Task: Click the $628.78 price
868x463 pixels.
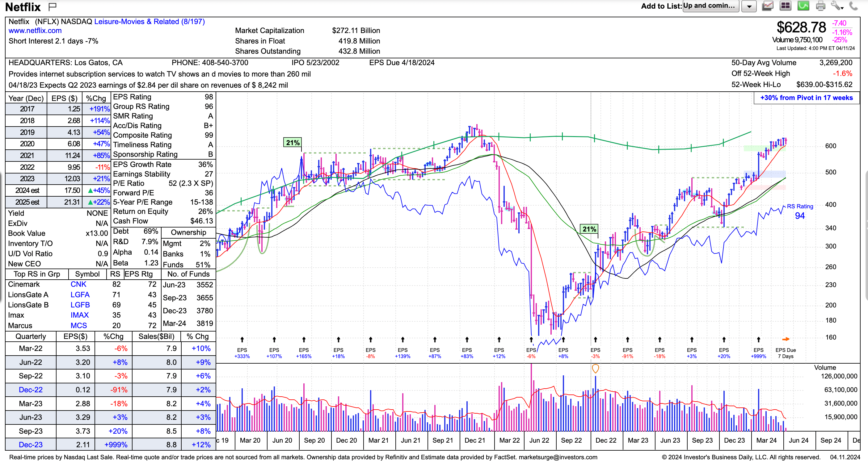Action: [x=801, y=27]
